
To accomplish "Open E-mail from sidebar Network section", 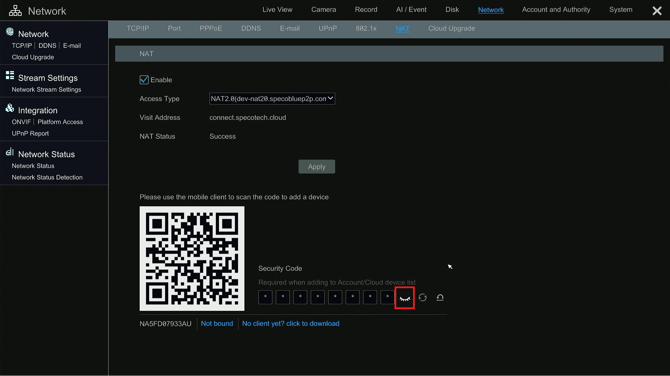I will 72,46.
